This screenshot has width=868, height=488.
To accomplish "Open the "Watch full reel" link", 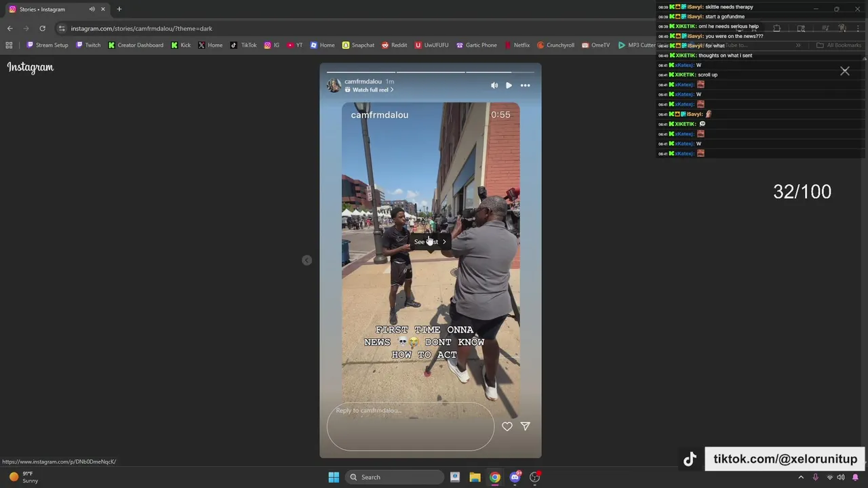I will [369, 90].
